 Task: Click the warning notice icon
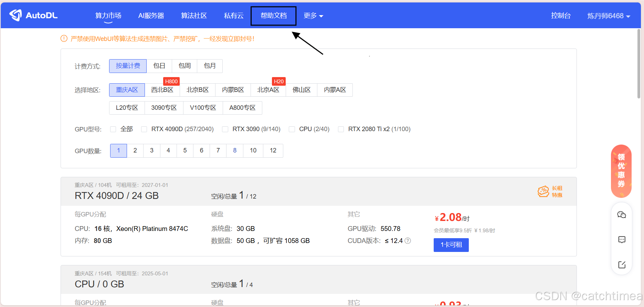click(64, 39)
